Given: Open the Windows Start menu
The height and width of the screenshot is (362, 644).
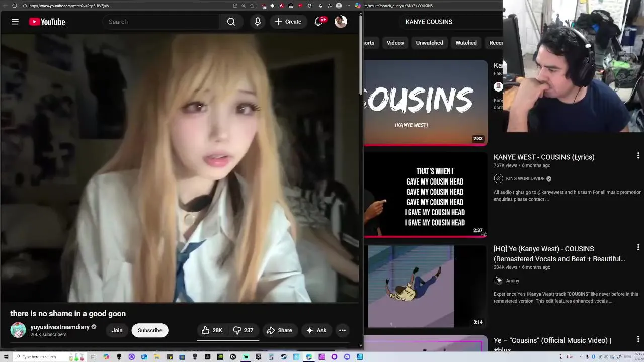Looking at the screenshot, I should (6, 357).
